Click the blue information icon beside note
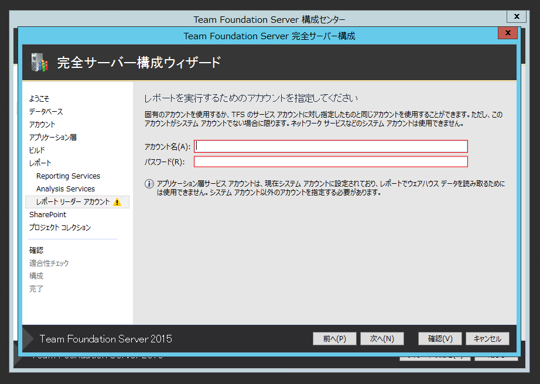 149,184
